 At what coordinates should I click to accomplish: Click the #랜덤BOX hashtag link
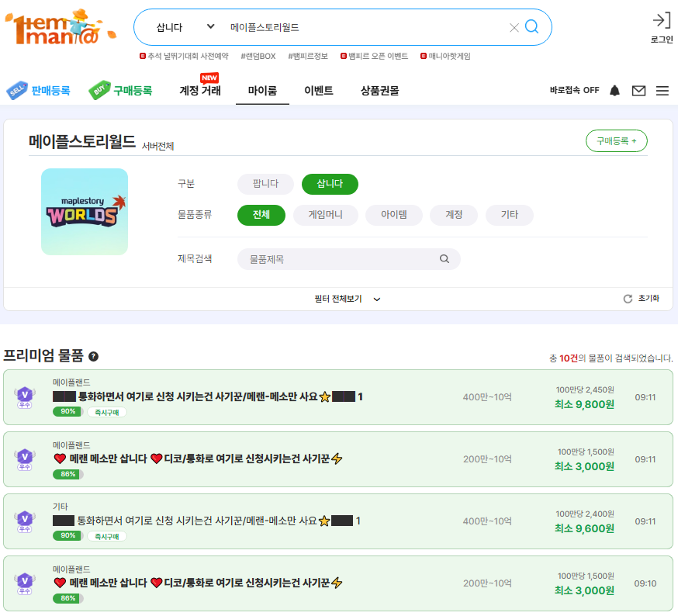click(x=258, y=56)
